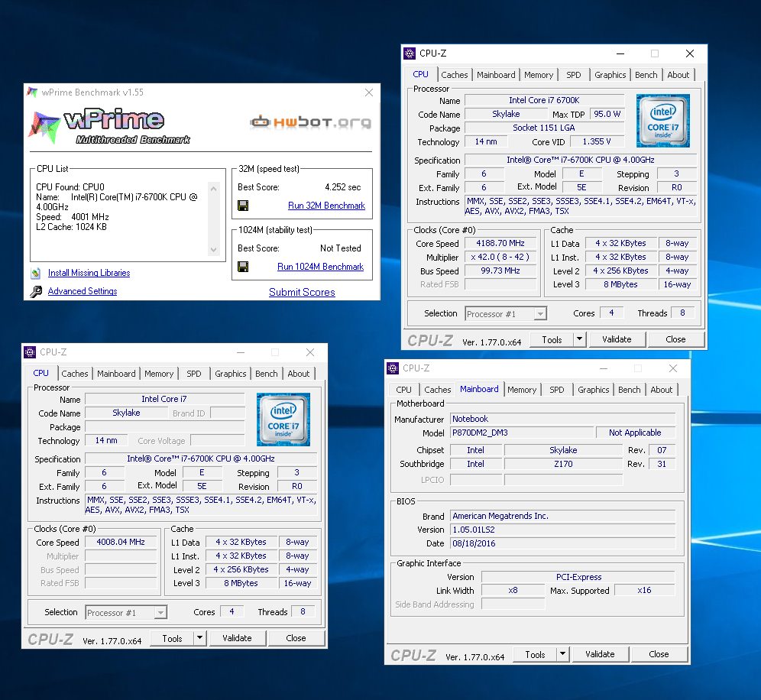
Task: Click CPU-Z title icon of inactive CPU window
Action: [30, 352]
